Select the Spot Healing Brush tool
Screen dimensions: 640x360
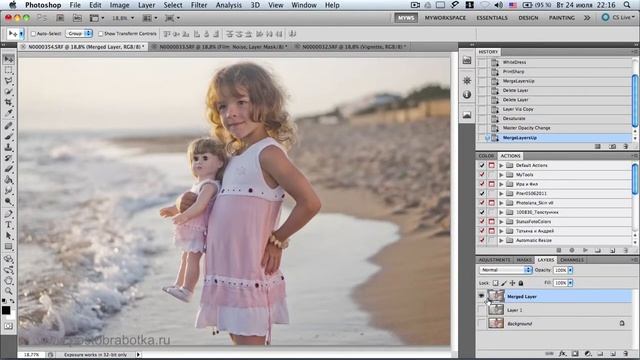(9, 126)
